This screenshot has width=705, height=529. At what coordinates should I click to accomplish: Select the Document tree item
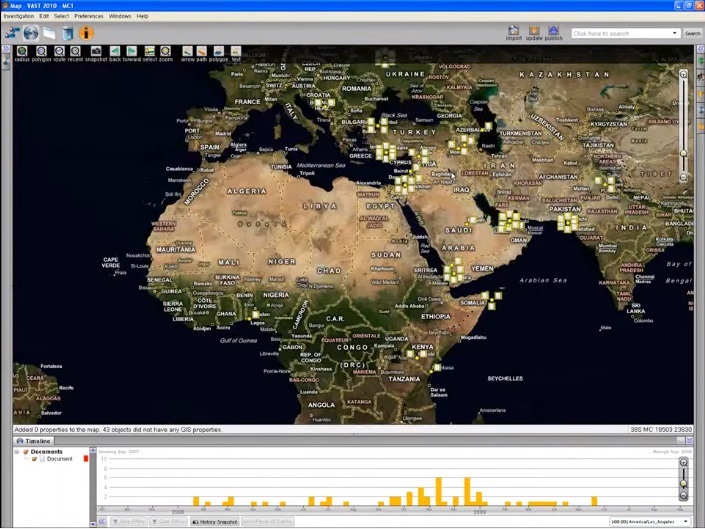pyautogui.click(x=59, y=459)
